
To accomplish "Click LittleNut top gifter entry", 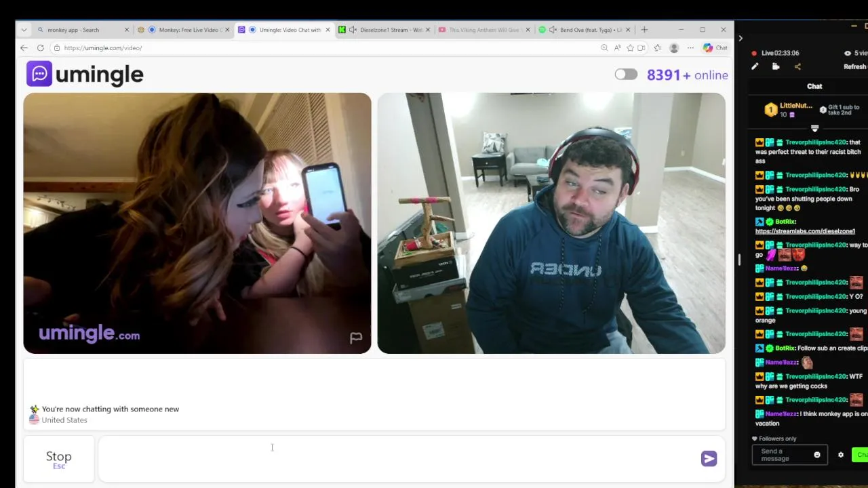I will click(789, 110).
